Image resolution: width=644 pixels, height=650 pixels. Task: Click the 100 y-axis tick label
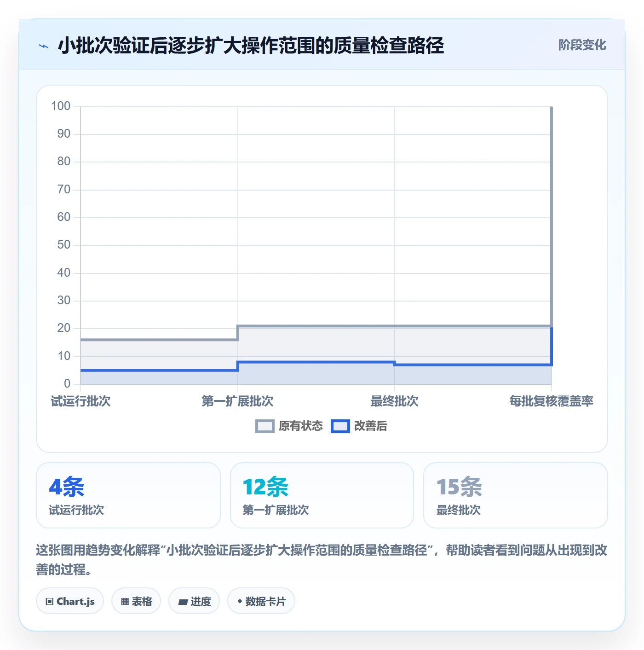61,106
